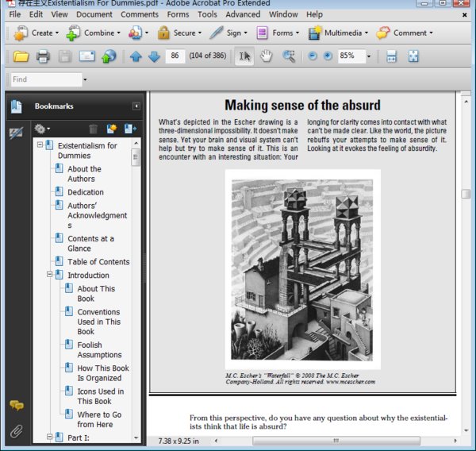Open How This Book Is Organized bookmark
Screen dimensions: 476x451
click(x=103, y=373)
